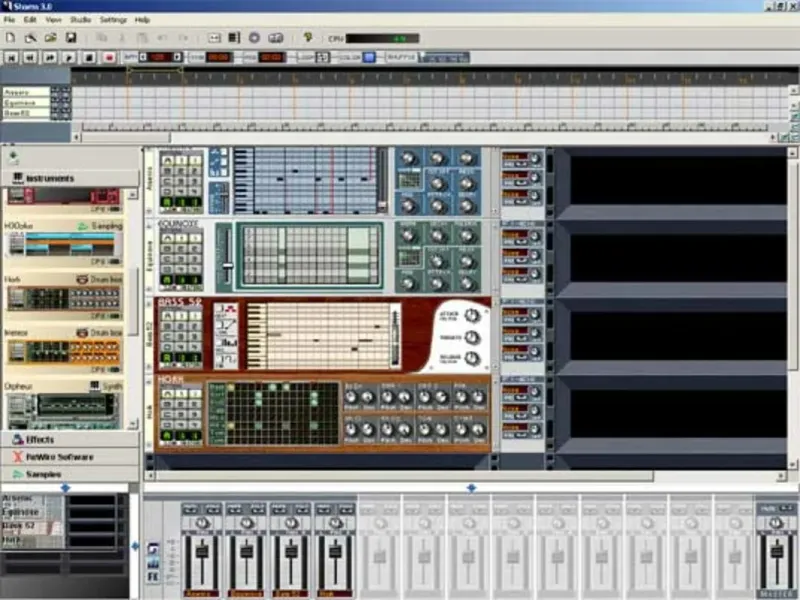This screenshot has height=600, width=800.
Task: Decrease BPM with the left arrow
Action: [x=143, y=57]
